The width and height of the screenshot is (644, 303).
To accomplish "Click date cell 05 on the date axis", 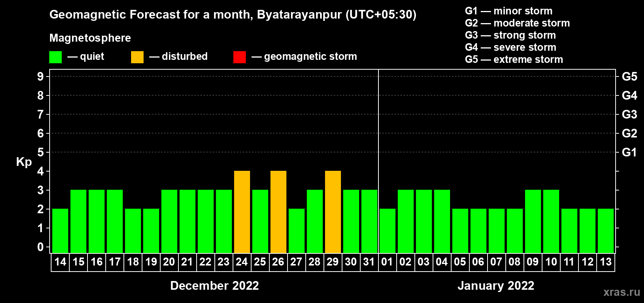I will (x=460, y=262).
